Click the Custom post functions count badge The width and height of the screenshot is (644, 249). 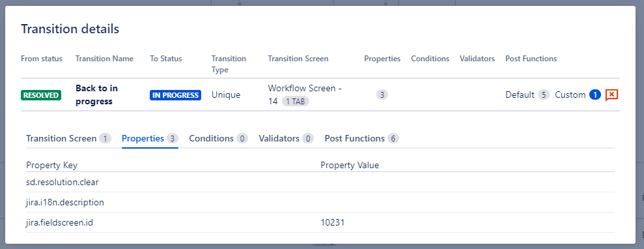coord(595,95)
